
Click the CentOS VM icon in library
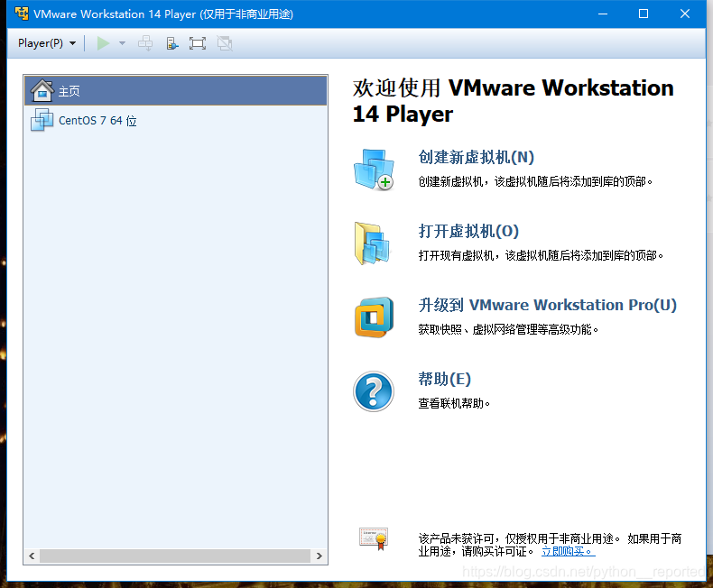pos(42,120)
